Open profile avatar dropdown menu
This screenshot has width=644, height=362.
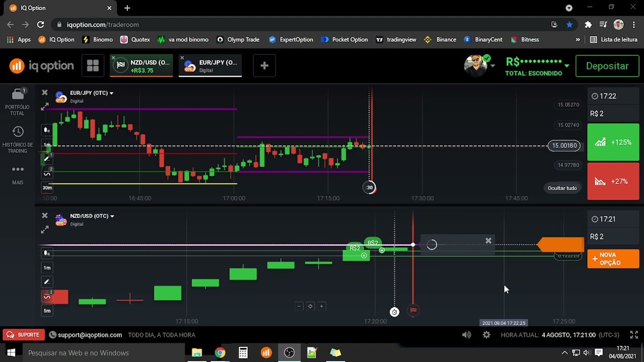(x=479, y=66)
